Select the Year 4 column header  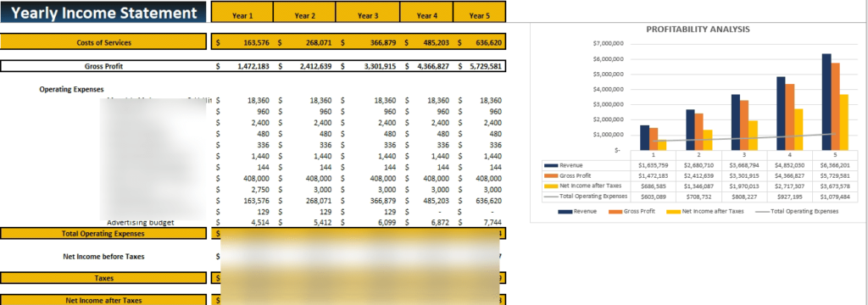pyautogui.click(x=427, y=13)
